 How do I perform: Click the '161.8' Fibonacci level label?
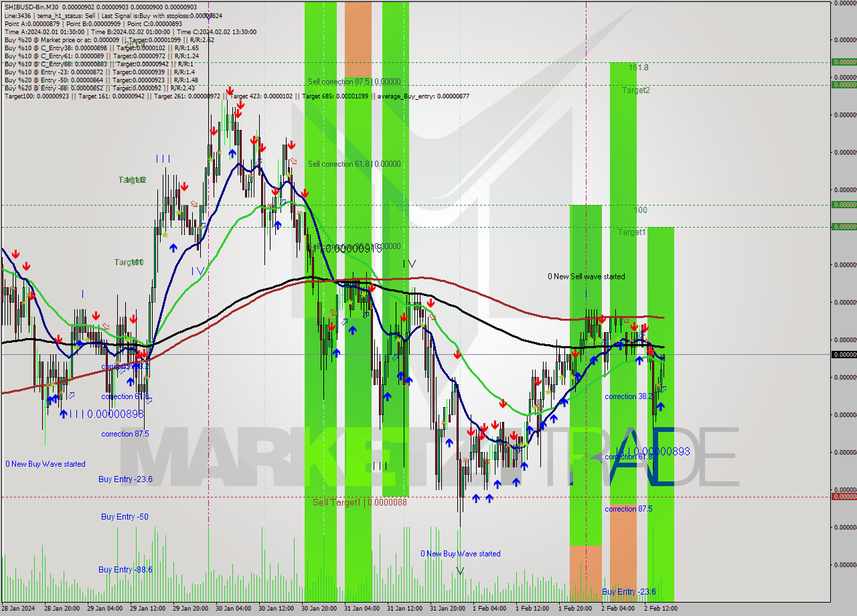639,68
